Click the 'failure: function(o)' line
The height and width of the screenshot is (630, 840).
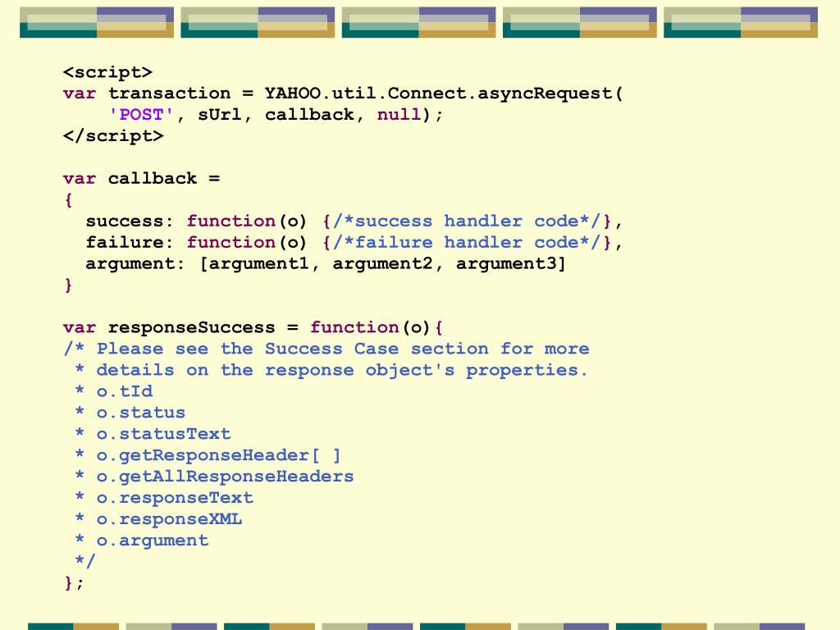tap(354, 242)
